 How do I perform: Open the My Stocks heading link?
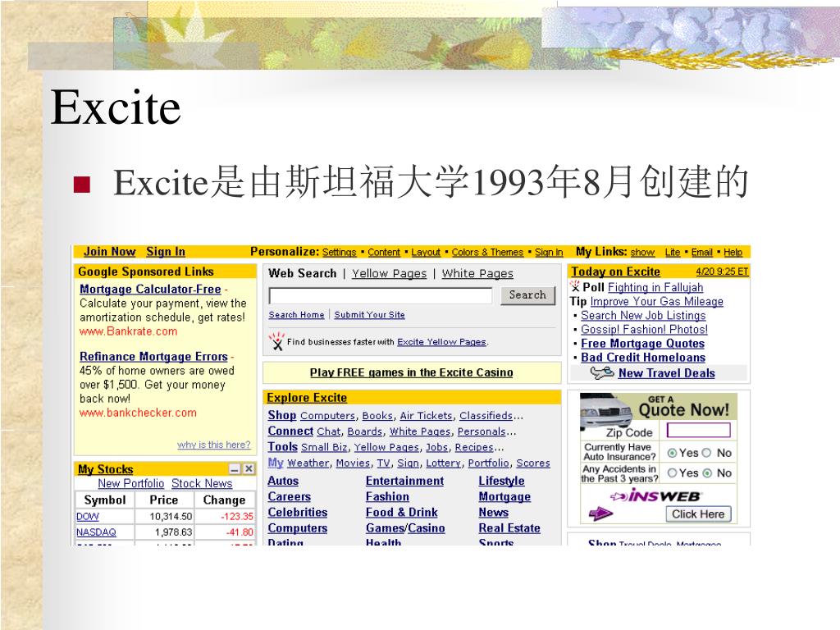[x=106, y=469]
